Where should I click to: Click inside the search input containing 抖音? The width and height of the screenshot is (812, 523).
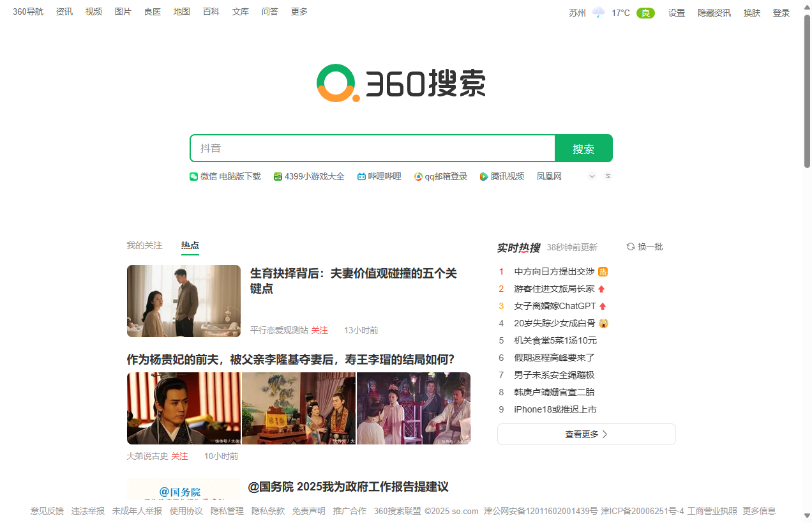click(x=370, y=148)
